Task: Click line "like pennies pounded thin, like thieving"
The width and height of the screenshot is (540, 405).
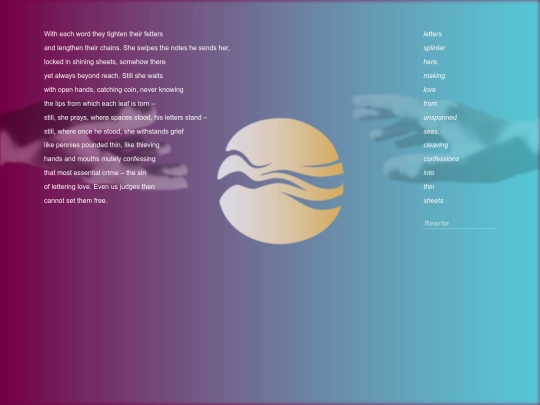Action: click(x=102, y=145)
